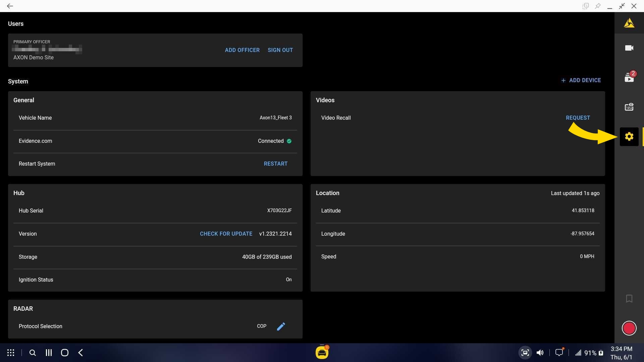The height and width of the screenshot is (362, 644).
Task: Open the camera live view panel
Action: tap(629, 48)
